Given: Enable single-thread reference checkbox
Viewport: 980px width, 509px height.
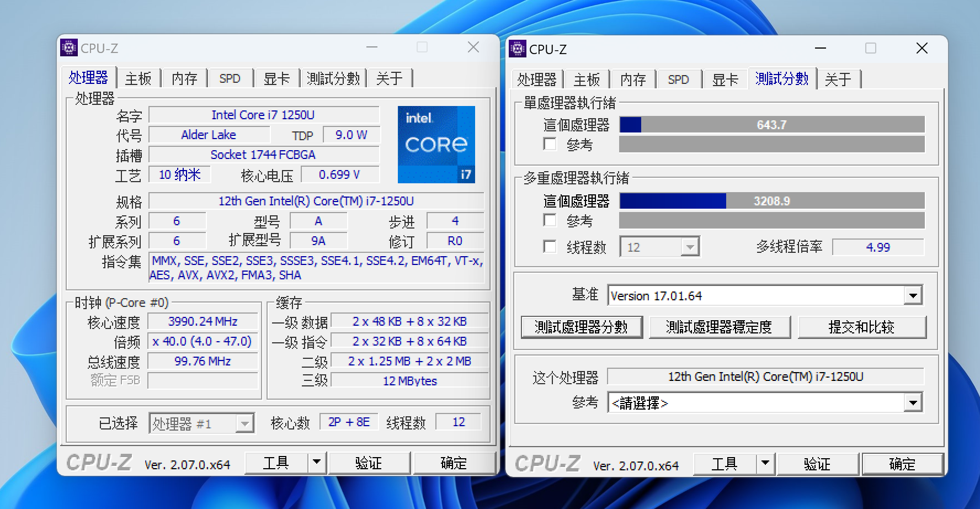Looking at the screenshot, I should pyautogui.click(x=550, y=144).
